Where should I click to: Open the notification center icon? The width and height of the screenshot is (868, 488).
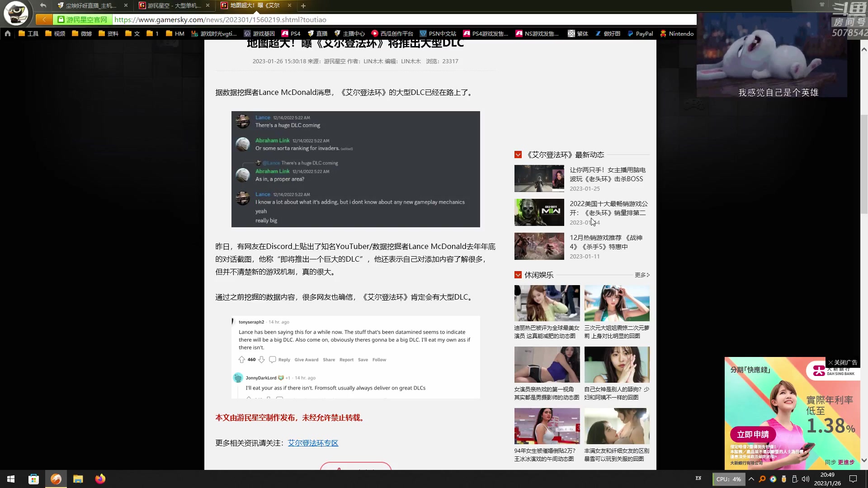(x=853, y=479)
